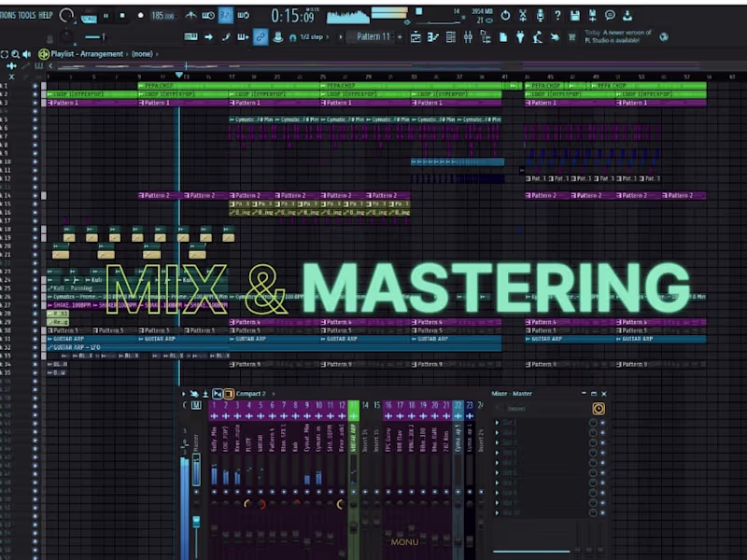Open the Piano roll from the toolbar

click(432, 38)
